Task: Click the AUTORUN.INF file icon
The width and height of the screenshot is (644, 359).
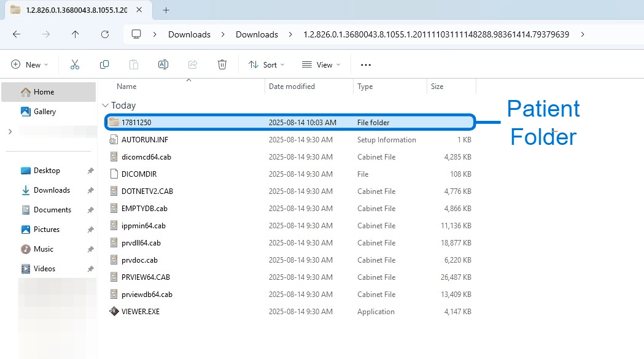Action: pyautogui.click(x=114, y=140)
